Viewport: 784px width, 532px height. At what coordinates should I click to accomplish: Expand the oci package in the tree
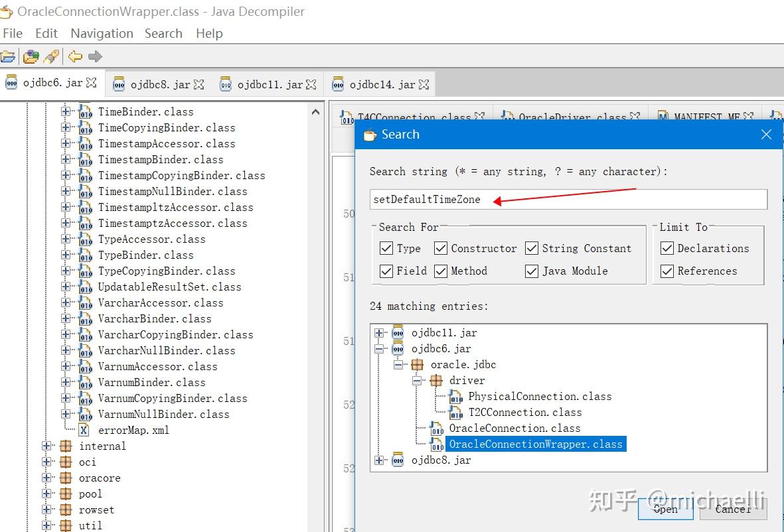pyautogui.click(x=46, y=462)
